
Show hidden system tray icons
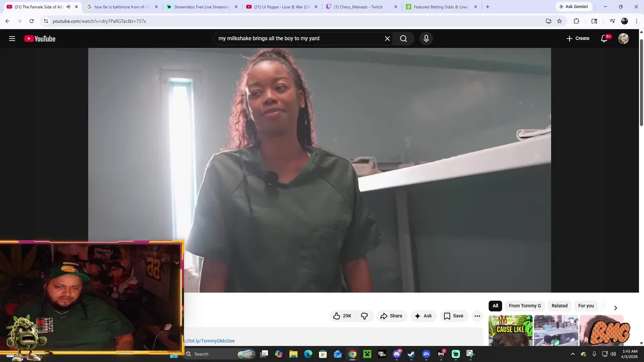573,354
